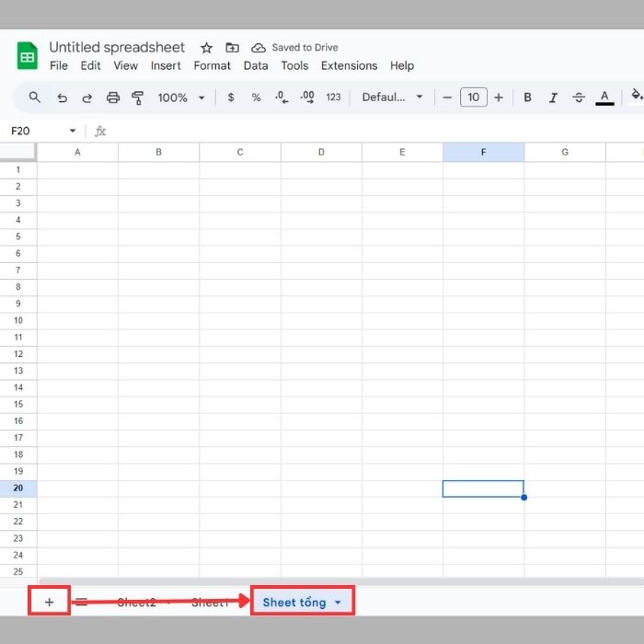This screenshot has height=644, width=644.
Task: Print the spreadsheet
Action: click(113, 98)
